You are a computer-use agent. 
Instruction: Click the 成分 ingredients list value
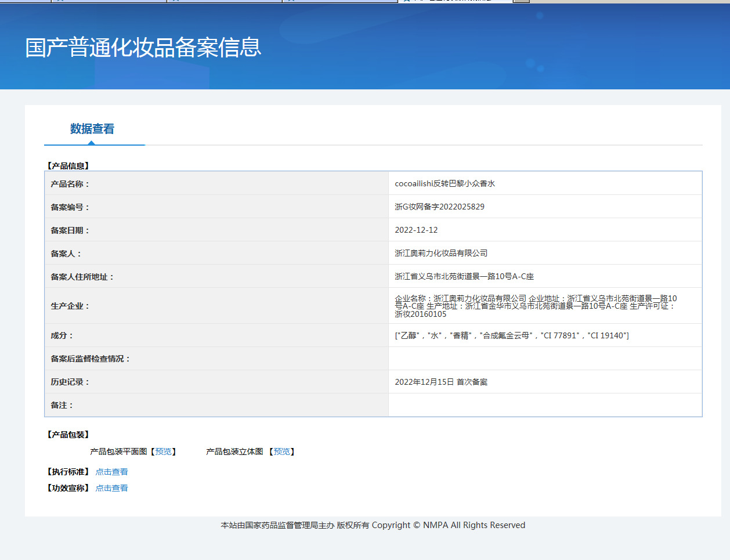pos(511,335)
